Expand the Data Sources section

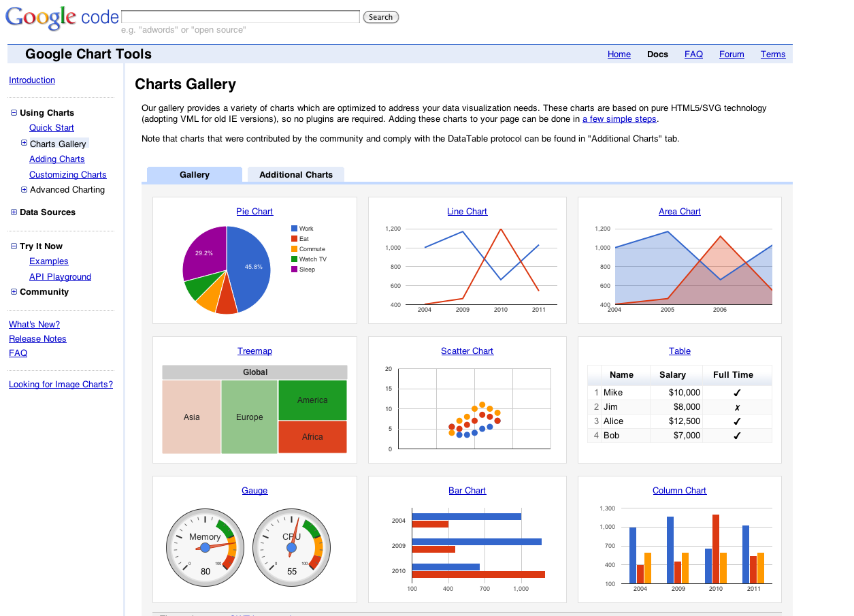[x=13, y=212]
